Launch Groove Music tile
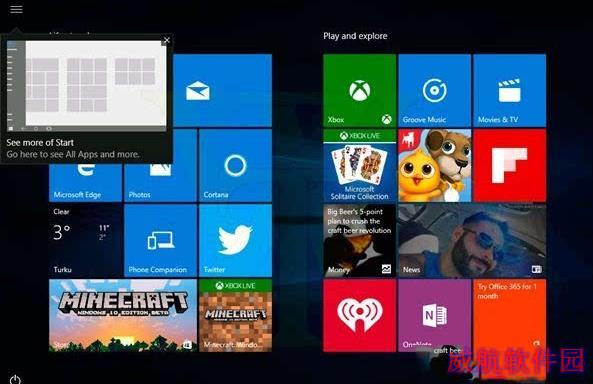This screenshot has width=593, height=384. [435, 90]
